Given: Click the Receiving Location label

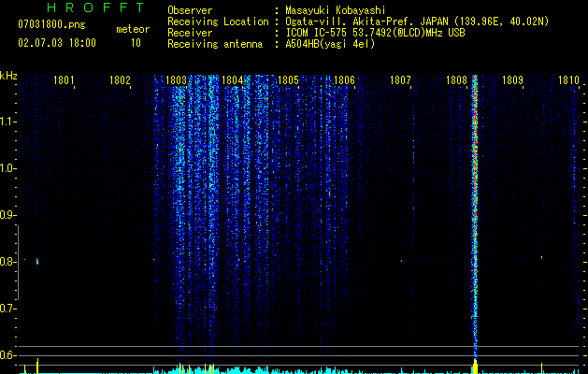Looking at the screenshot, I should (218, 22).
